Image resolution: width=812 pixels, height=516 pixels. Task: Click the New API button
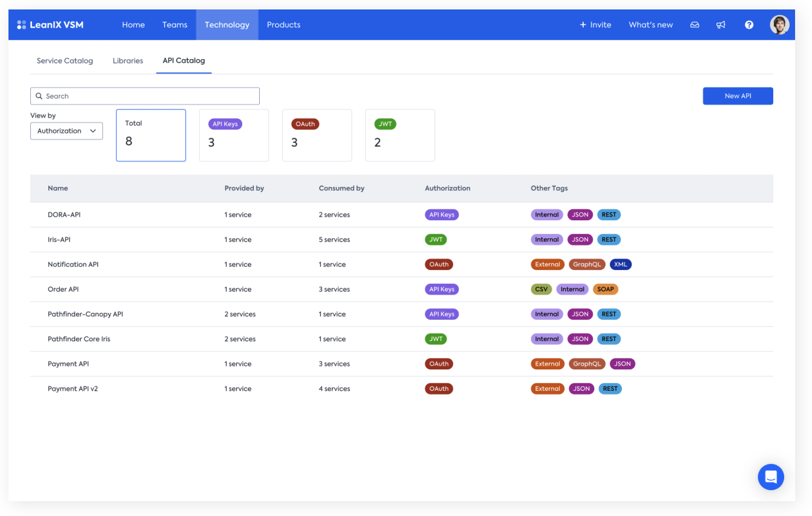coord(737,96)
